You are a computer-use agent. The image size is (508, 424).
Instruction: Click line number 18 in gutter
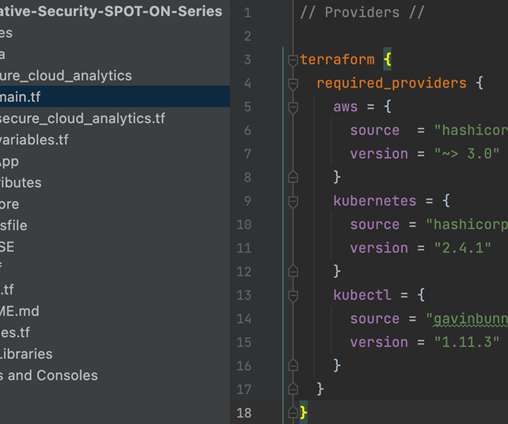click(x=244, y=413)
